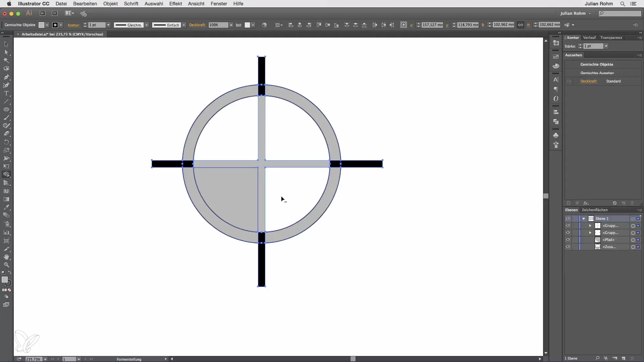Hide the Pfad sublayer
Viewport: 644px width, 362px height.
click(x=568, y=240)
